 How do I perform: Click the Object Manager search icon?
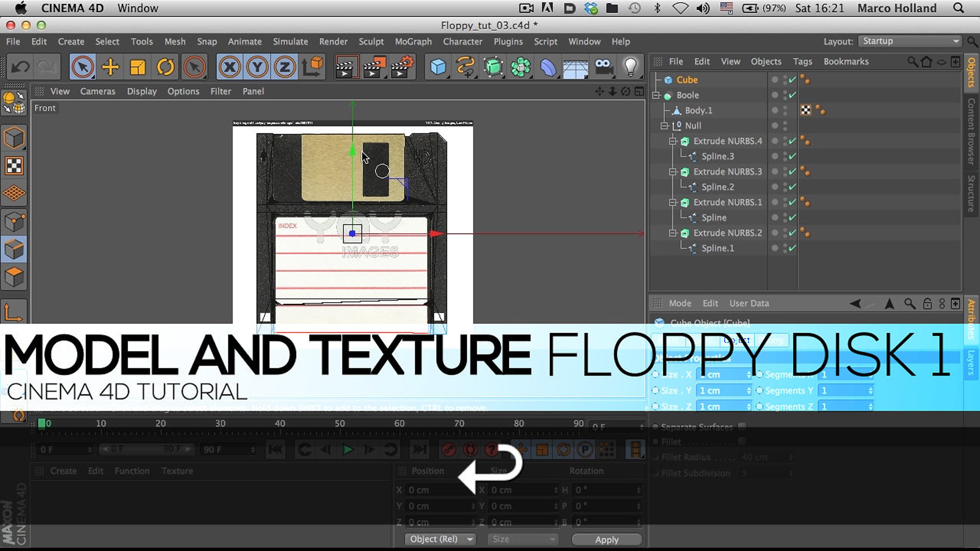coord(913,62)
